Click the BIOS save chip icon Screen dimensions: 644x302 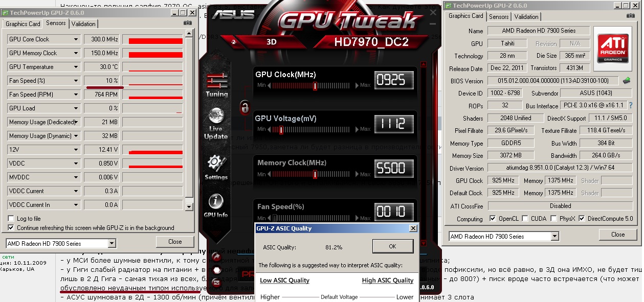(627, 80)
